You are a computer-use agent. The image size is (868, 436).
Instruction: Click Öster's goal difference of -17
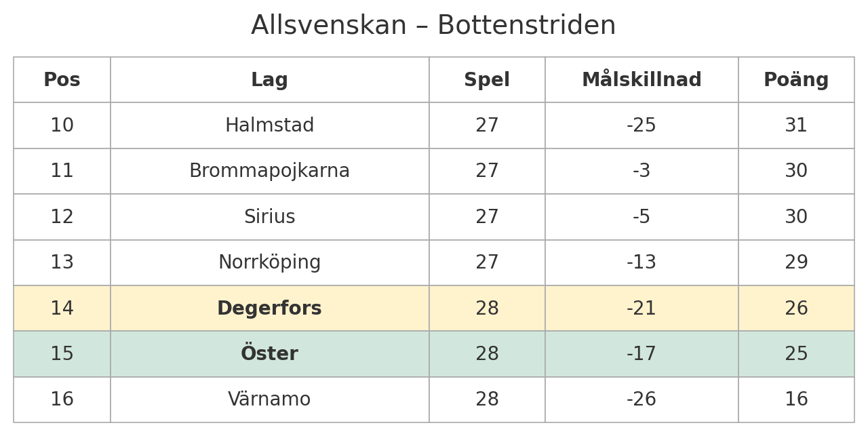[642, 354]
